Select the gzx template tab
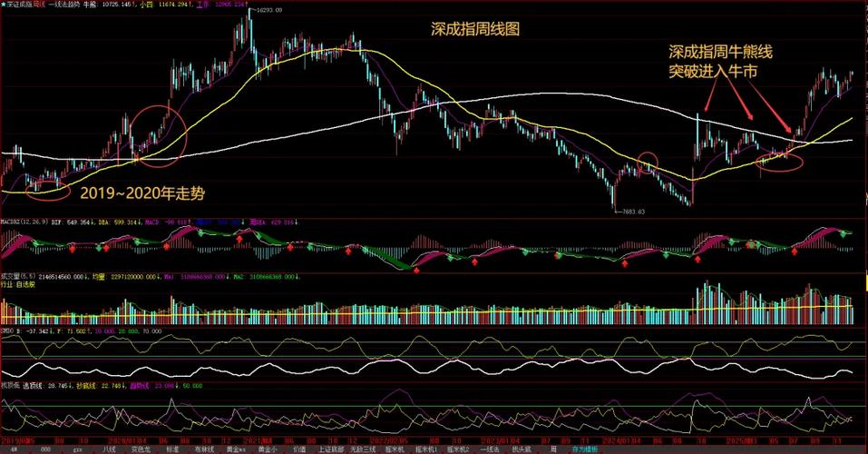The height and width of the screenshot is (454, 868). (77, 449)
